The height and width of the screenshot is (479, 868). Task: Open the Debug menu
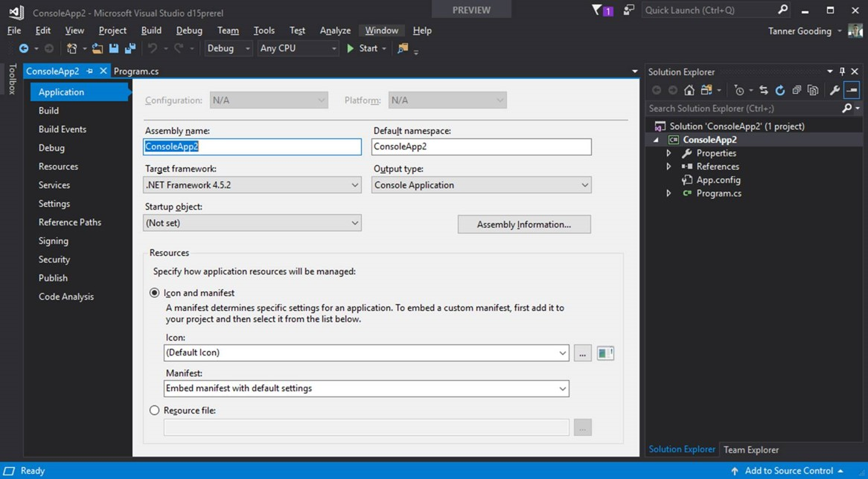tap(188, 30)
